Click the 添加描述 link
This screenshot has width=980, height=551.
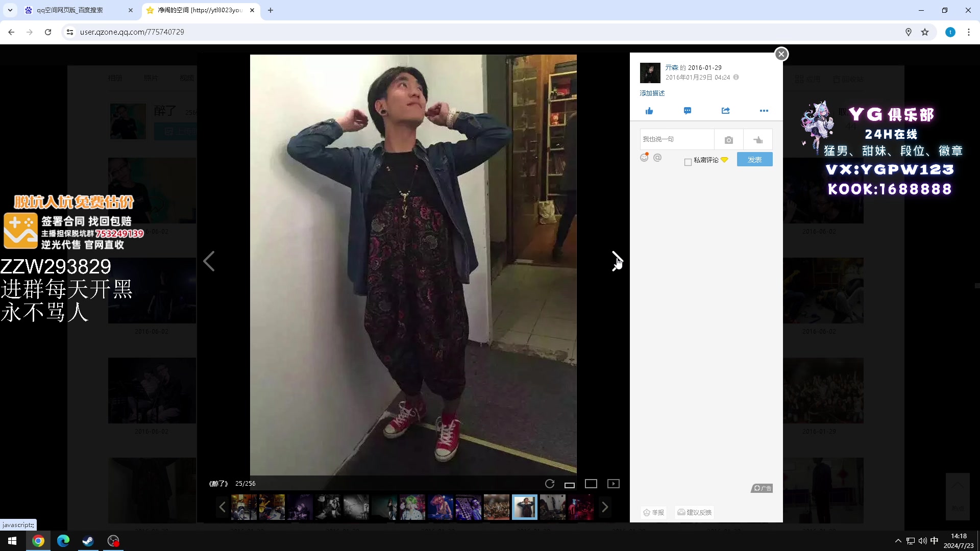tap(652, 93)
